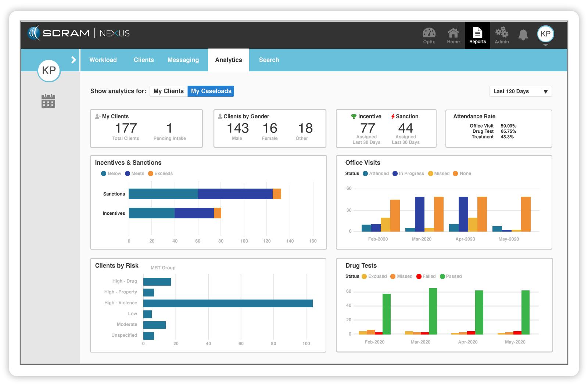The height and width of the screenshot is (386, 588).
Task: Click the Treatment 48.3% attendance row
Action: tap(493, 137)
